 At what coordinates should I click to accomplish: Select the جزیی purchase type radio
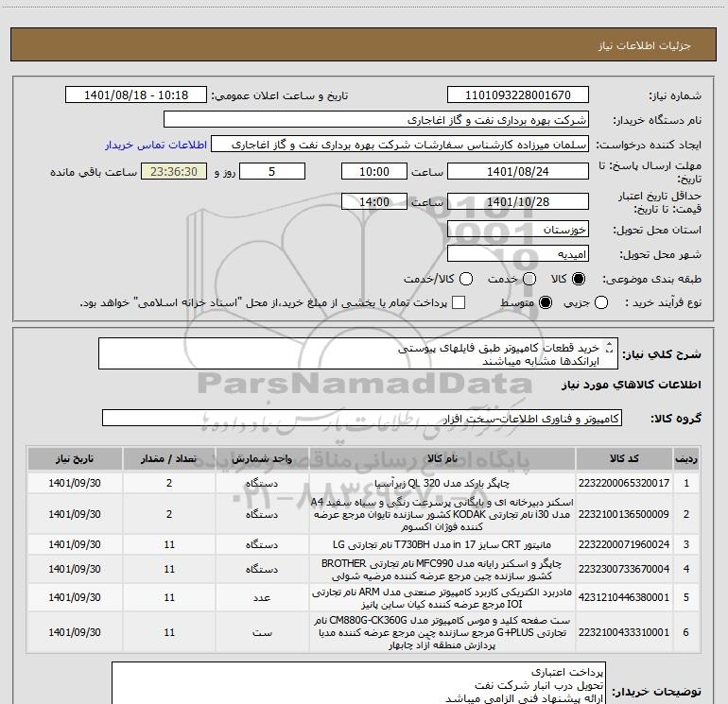601,303
